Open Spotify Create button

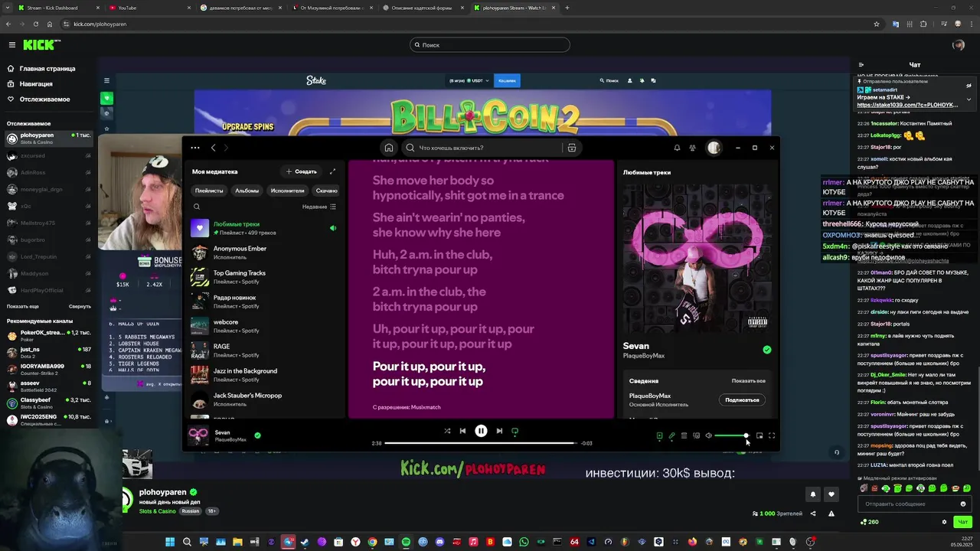coord(302,171)
